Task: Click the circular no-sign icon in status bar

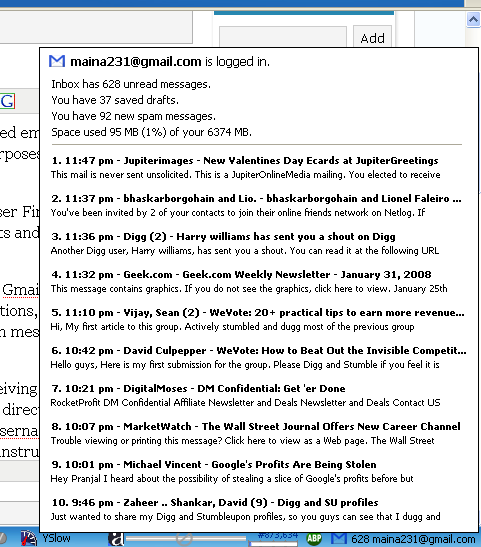Action: point(184,539)
